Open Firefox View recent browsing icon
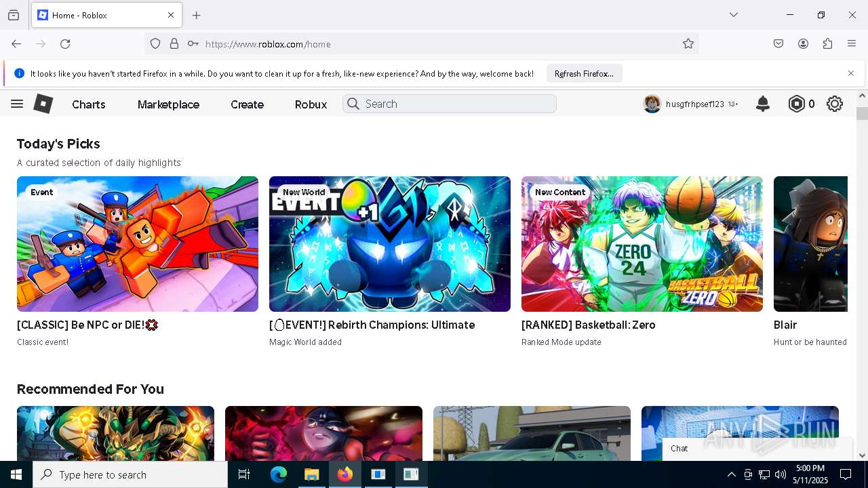868x488 pixels. (x=14, y=15)
